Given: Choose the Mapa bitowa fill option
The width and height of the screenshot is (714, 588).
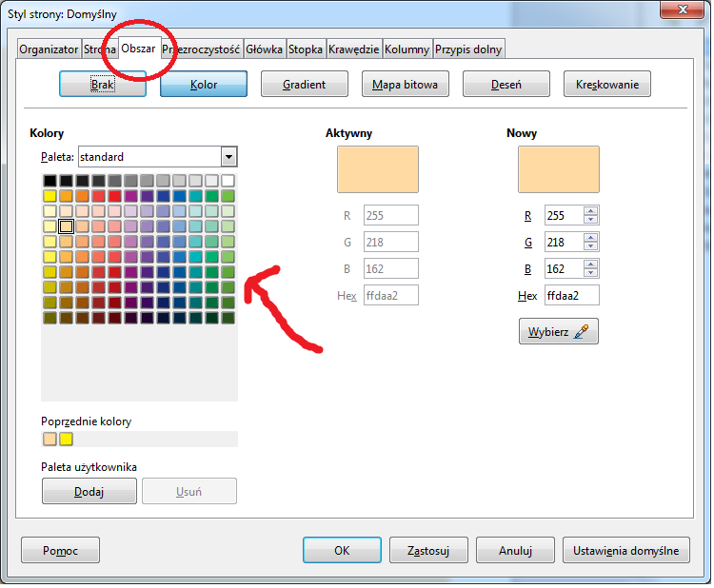Looking at the screenshot, I should [x=406, y=85].
